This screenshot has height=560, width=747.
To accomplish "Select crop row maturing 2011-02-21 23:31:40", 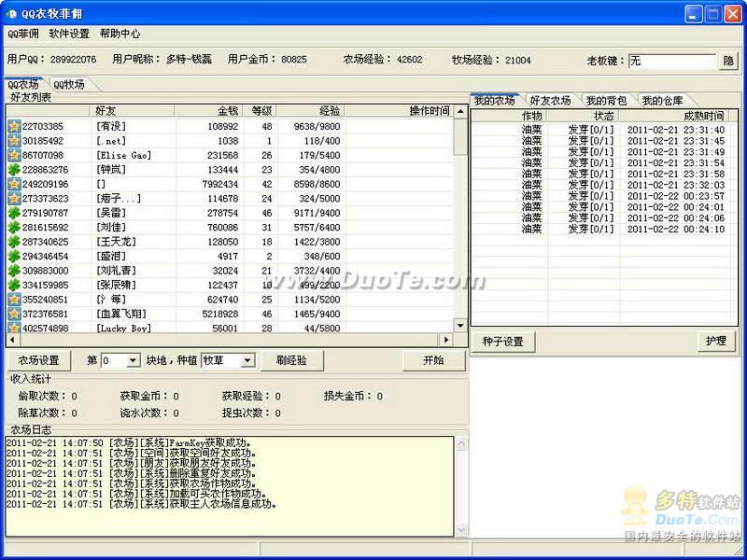I will [x=600, y=130].
